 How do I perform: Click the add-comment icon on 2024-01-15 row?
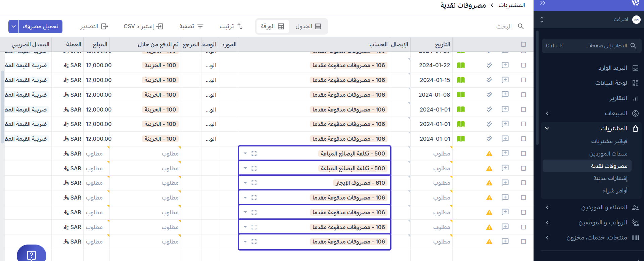505,80
